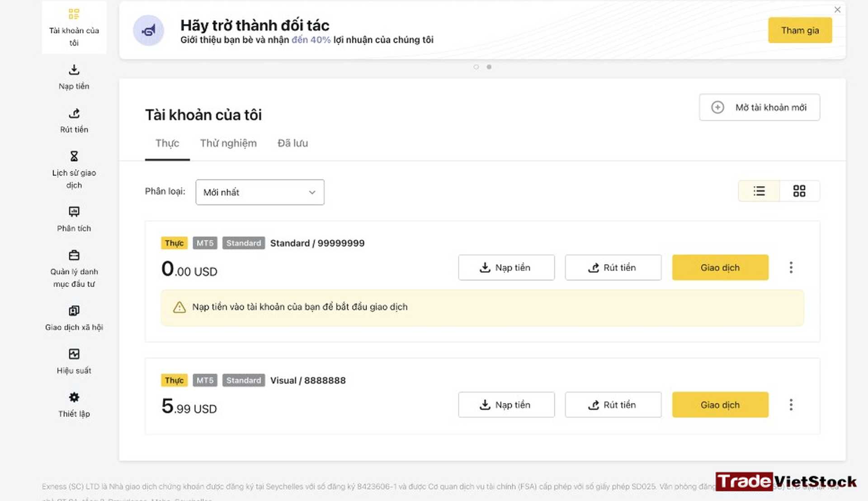Click Visual / 8888888 account name
Image resolution: width=868 pixels, height=501 pixels.
308,380
